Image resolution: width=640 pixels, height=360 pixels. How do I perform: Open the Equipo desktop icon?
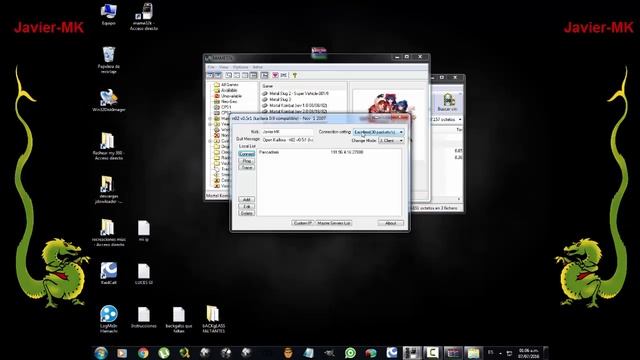(x=109, y=14)
